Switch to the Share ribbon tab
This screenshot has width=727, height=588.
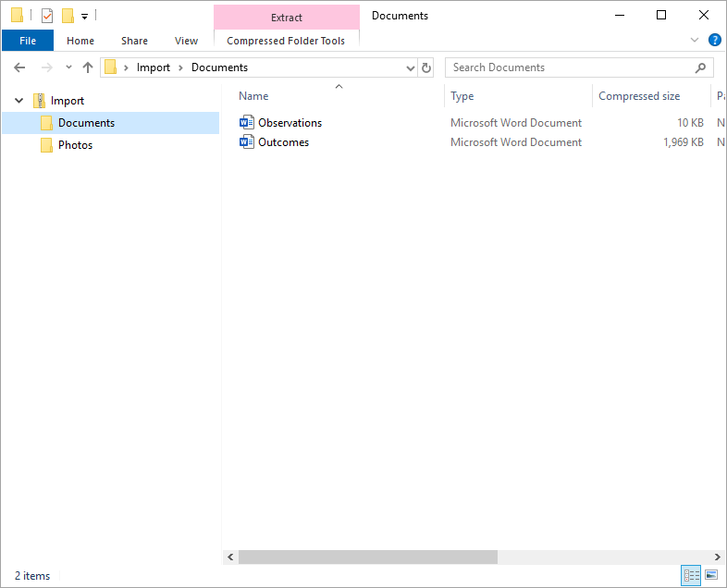click(134, 41)
